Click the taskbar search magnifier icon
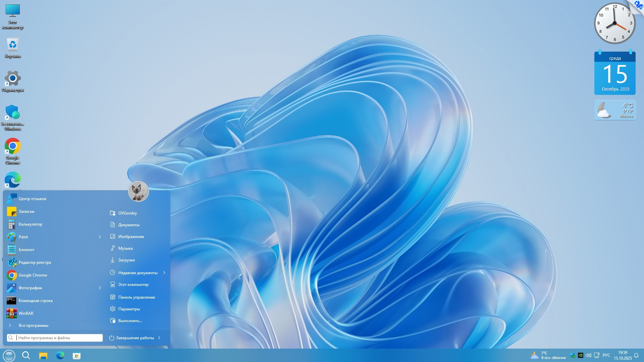This screenshot has height=362, width=644. (x=26, y=355)
